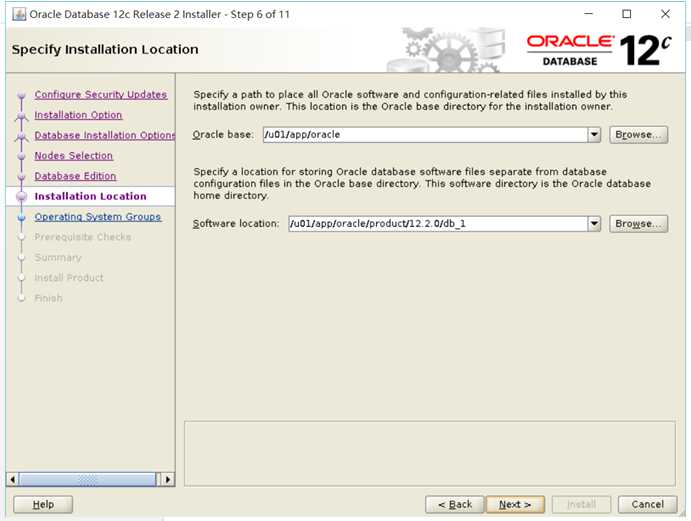Open the Oracle base path dropdown
This screenshot has height=521, width=691.
coord(594,134)
